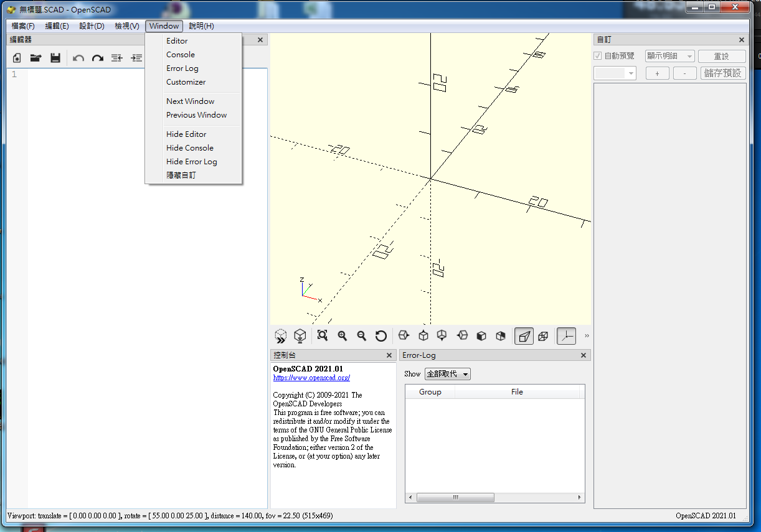Open the 顯示明細 dropdown
Viewport: 761px width, 532px height.
[669, 56]
